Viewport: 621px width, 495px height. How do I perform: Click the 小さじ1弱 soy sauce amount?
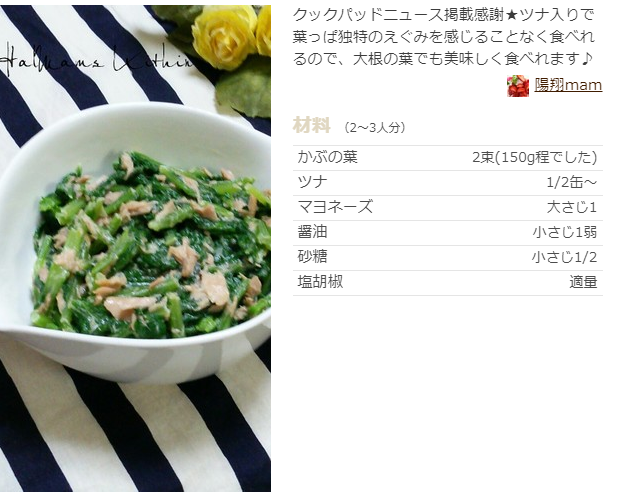point(564,232)
